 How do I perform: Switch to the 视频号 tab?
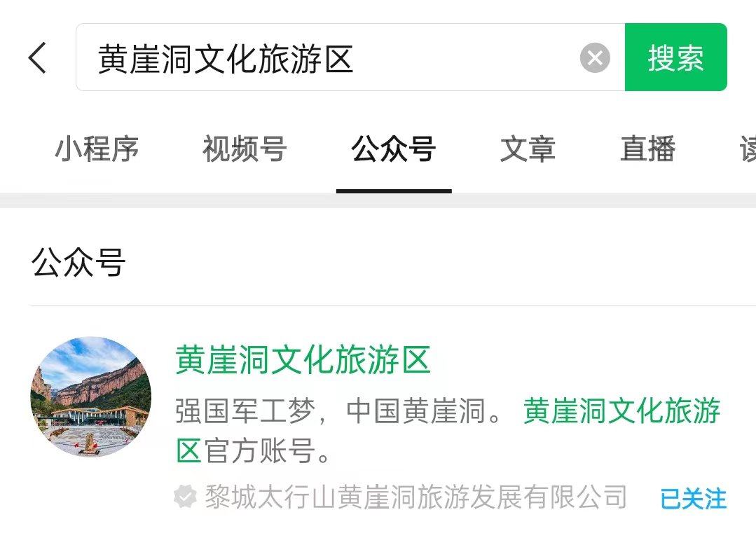[x=245, y=149]
